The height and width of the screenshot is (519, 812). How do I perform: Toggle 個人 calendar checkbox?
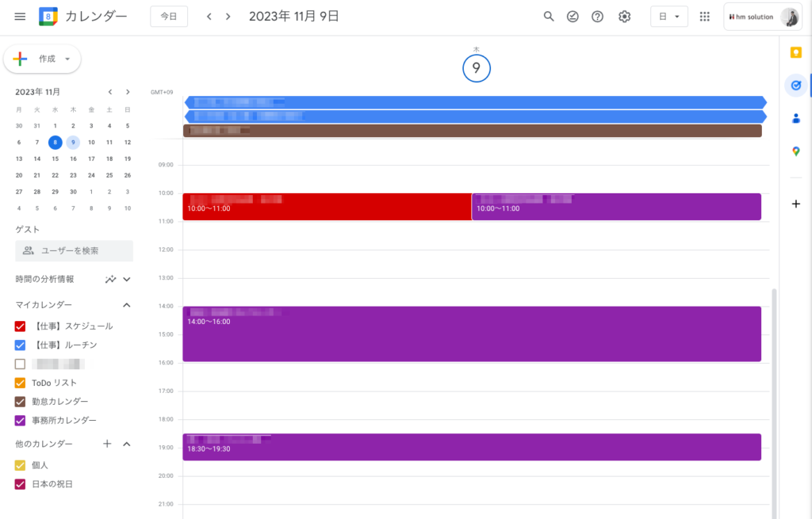tap(20, 465)
